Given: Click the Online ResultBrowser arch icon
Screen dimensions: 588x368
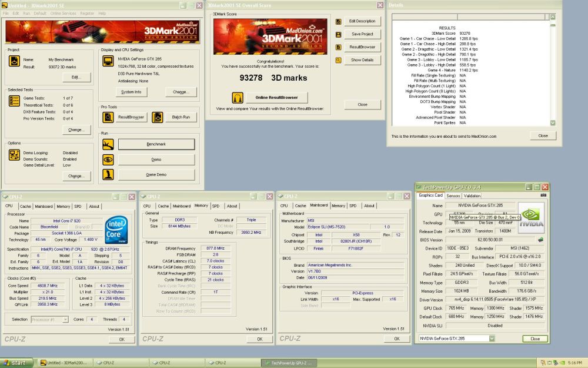Looking at the screenshot, I should point(238,98).
